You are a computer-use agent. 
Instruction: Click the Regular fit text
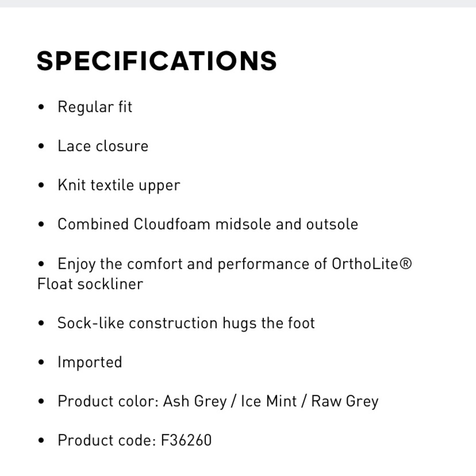(95, 107)
